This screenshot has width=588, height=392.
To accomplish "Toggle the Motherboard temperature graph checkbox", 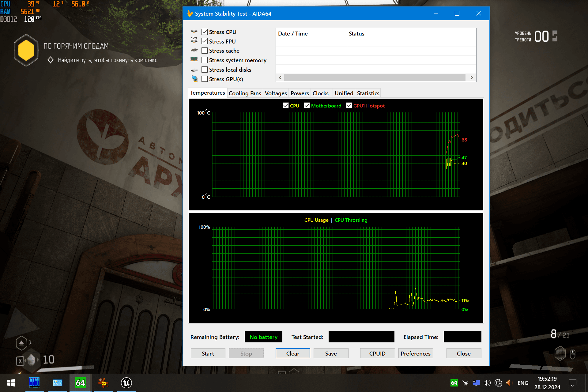I will click(x=307, y=106).
